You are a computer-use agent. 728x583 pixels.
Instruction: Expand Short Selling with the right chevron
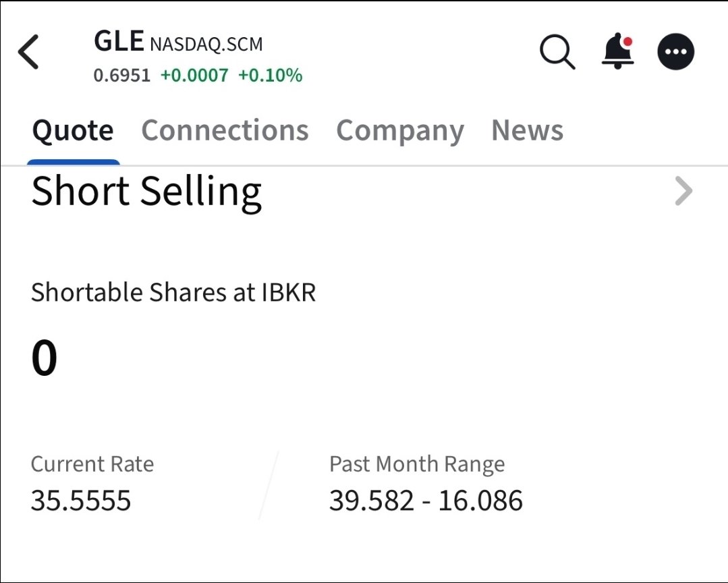coord(683,192)
